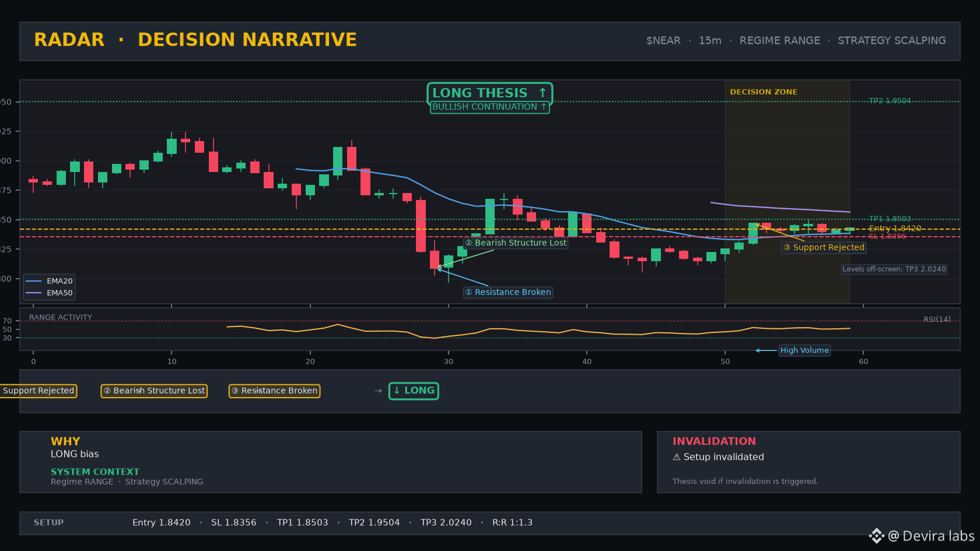Click the DECISION ZONE label
Viewport: 980px width, 551px height.
click(x=764, y=92)
